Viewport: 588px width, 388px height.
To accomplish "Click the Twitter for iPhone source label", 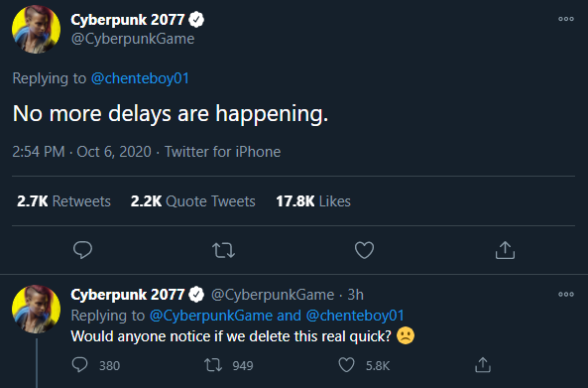I will pos(223,152).
